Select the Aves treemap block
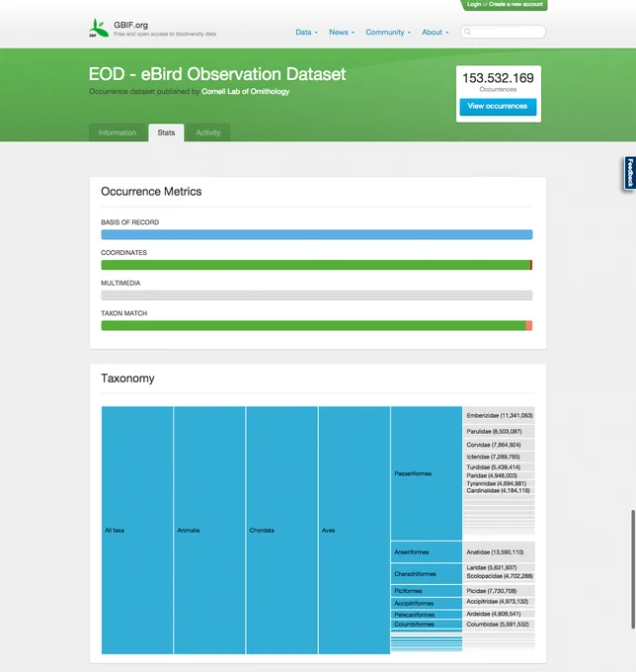This screenshot has width=636, height=672. (355, 530)
